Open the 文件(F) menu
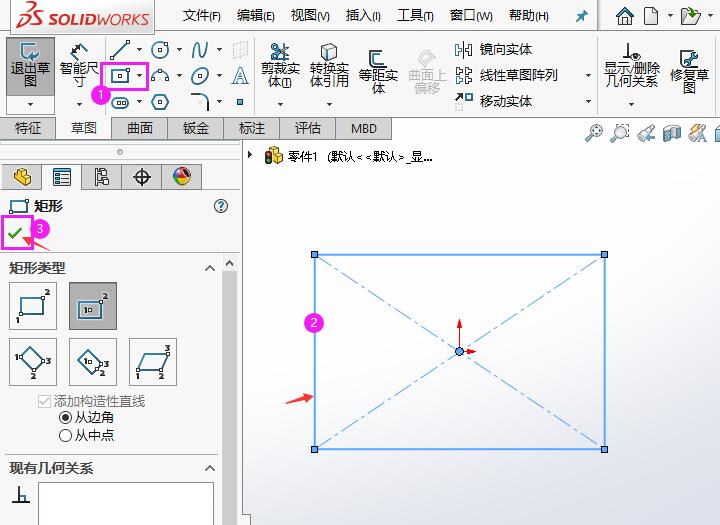The image size is (720, 525). (202, 16)
